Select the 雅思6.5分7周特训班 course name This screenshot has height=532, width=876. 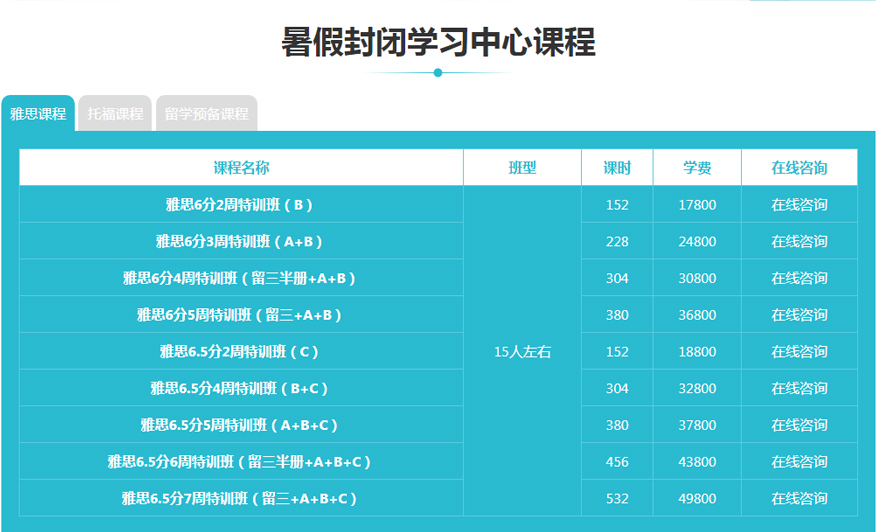coord(240,498)
